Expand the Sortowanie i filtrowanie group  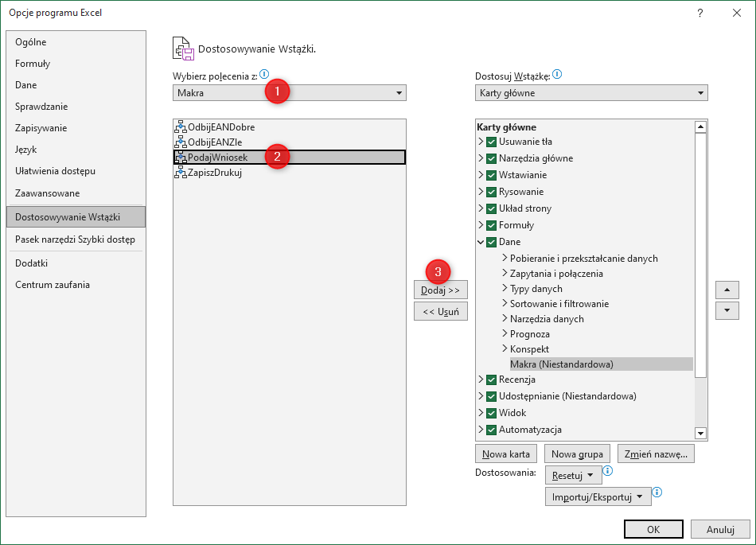coord(505,304)
